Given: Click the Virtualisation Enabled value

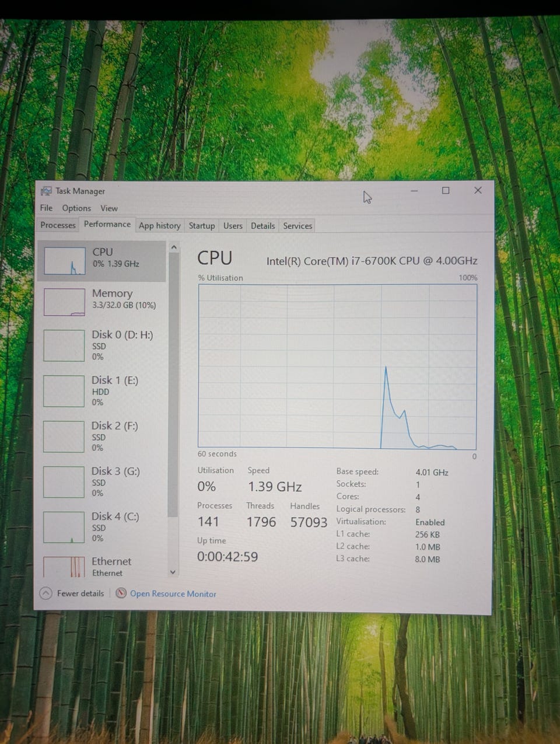Looking at the screenshot, I should [430, 522].
